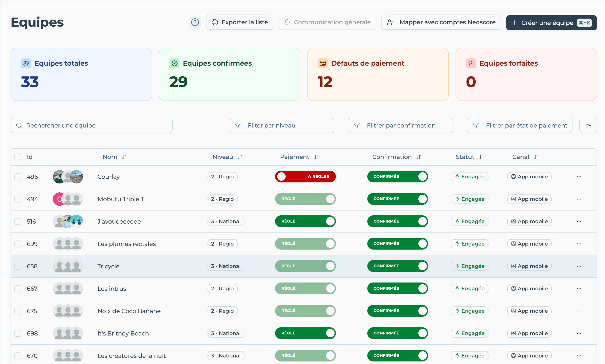Viewport: 605px width, 364px height.
Task: Open more options for Les créatures de la nuit
Action: tap(579, 356)
